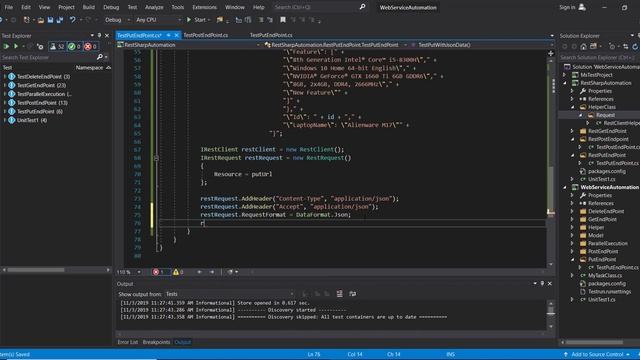This screenshot has height=360, width=640.
Task: Click the navigate backward arrow below editor
Action: click(x=199, y=272)
